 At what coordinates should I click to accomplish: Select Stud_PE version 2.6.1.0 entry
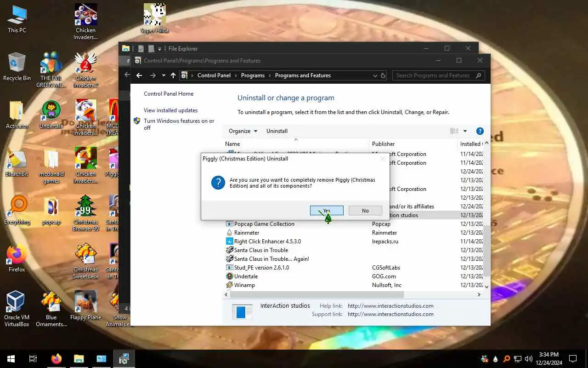[261, 268]
